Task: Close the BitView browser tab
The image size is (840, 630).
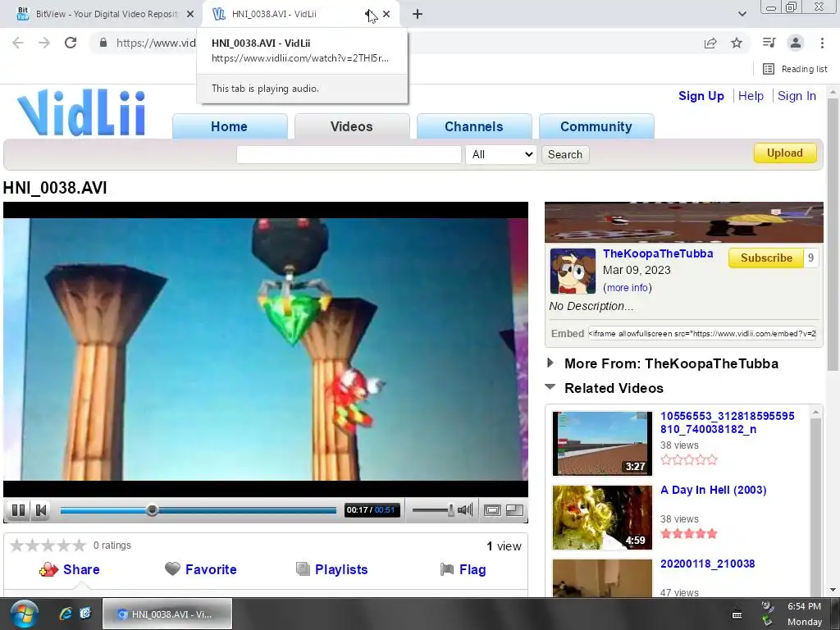Action: (190, 15)
